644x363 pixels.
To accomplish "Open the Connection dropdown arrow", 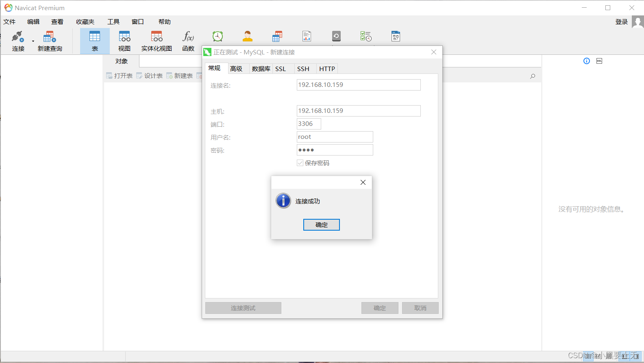I will click(33, 41).
